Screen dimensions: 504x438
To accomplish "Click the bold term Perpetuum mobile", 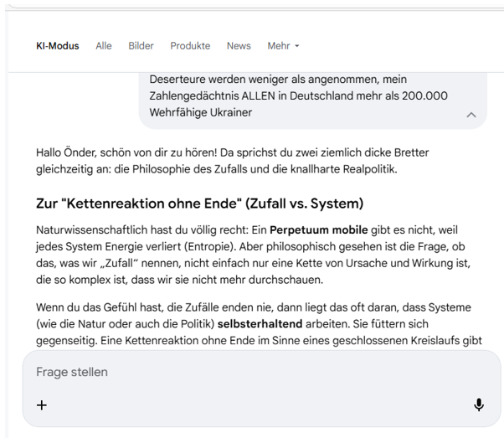I will point(319,229).
